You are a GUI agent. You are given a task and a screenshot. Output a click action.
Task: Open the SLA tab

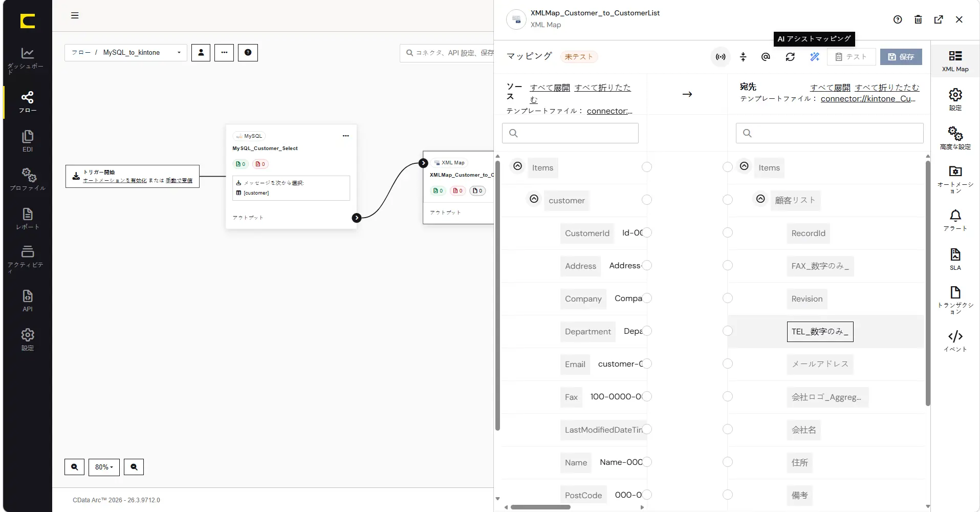(x=955, y=259)
